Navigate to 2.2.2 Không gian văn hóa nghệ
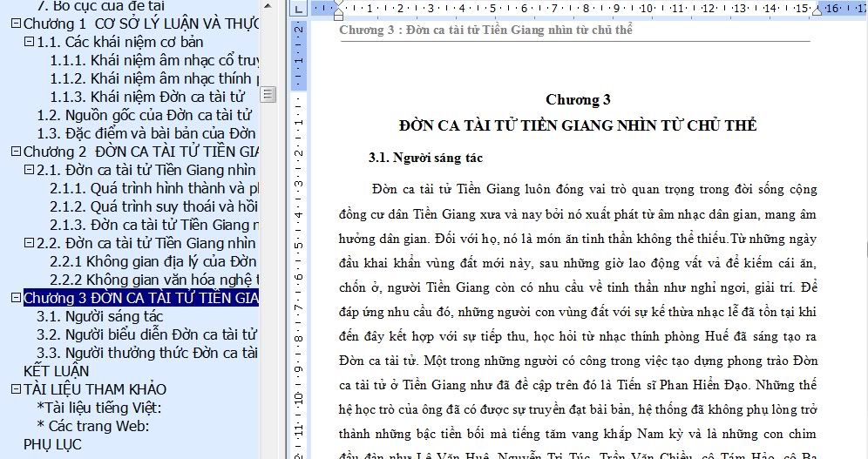Viewport: 868px width, 459px height. [x=154, y=280]
